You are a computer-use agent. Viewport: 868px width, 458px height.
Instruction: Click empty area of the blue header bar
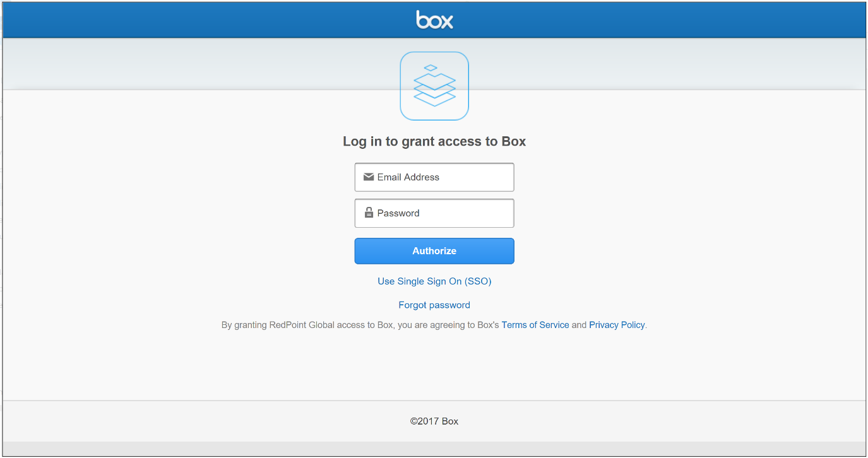189,20
